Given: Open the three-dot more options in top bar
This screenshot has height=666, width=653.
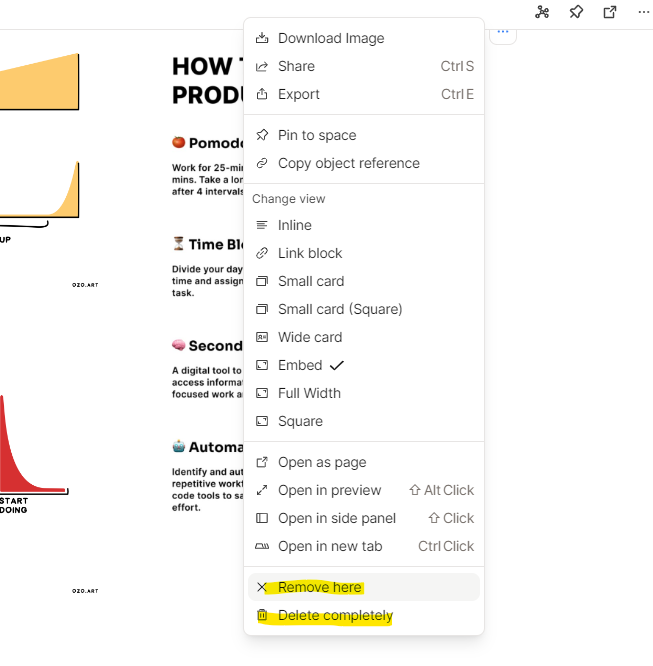Looking at the screenshot, I should tap(644, 12).
